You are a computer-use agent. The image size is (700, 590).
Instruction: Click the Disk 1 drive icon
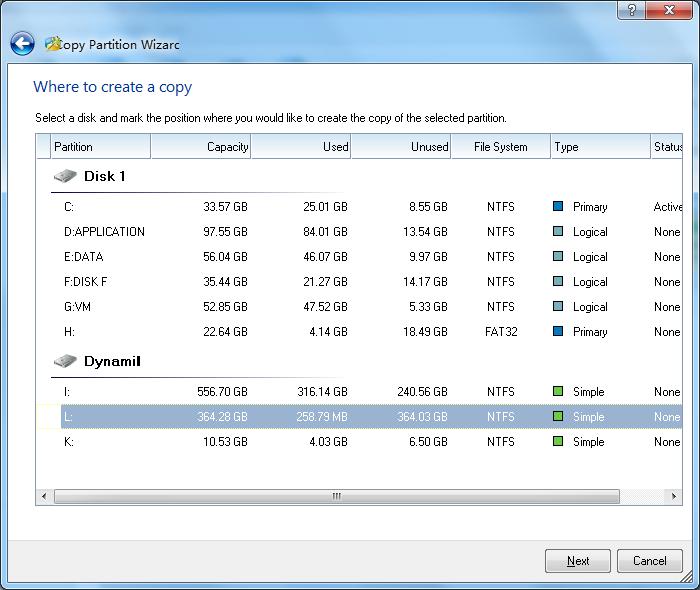click(65, 176)
